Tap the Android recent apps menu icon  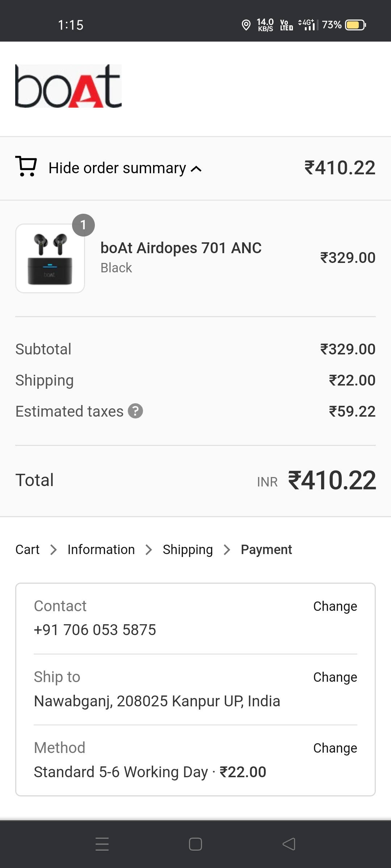(102, 844)
